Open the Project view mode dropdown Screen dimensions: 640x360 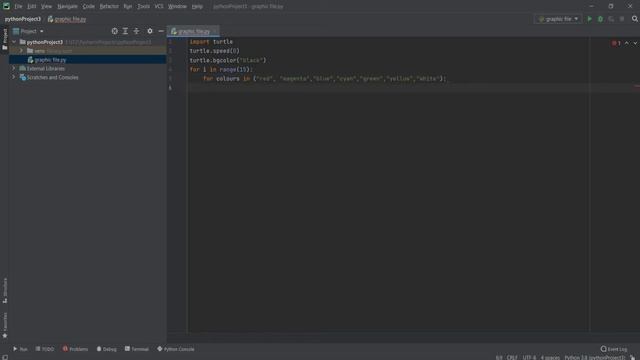[28, 31]
